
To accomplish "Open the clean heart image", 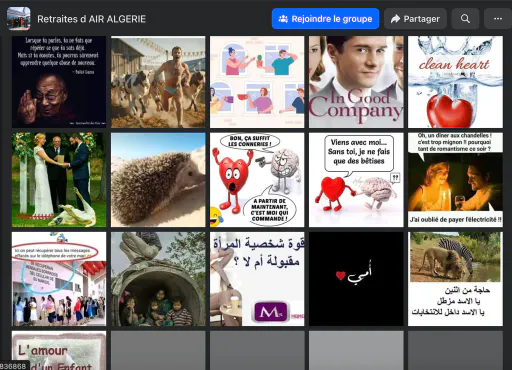I will tap(455, 82).
